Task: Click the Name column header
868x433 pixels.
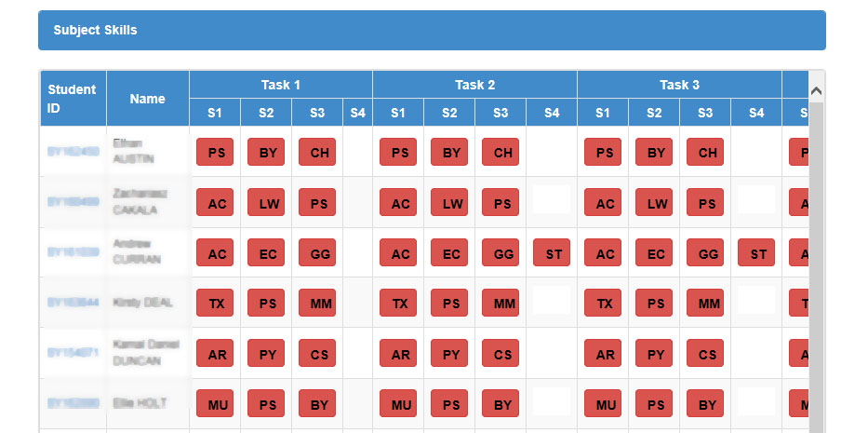Action: click(x=147, y=99)
